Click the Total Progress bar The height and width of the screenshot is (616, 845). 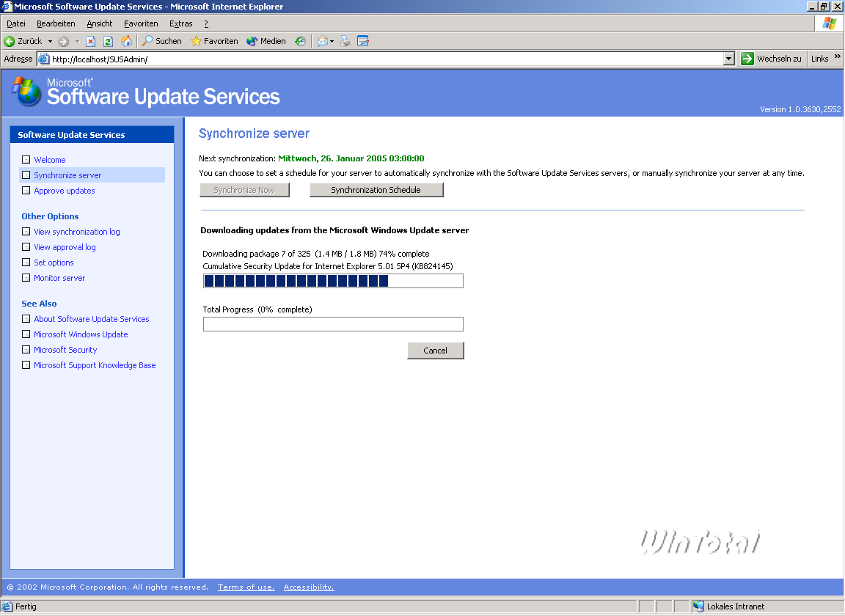[333, 324]
